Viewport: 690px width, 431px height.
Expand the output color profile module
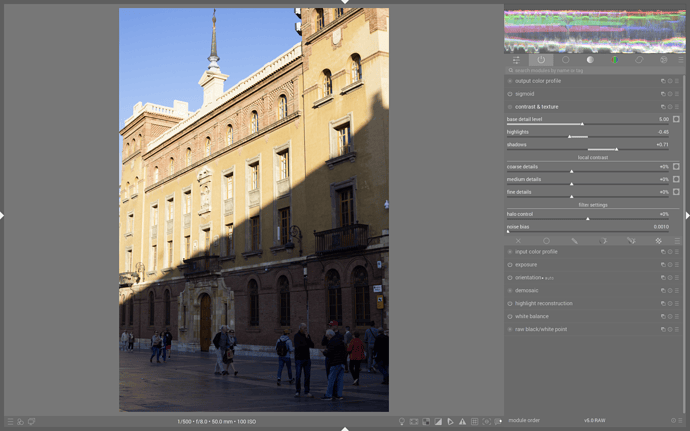click(x=538, y=81)
